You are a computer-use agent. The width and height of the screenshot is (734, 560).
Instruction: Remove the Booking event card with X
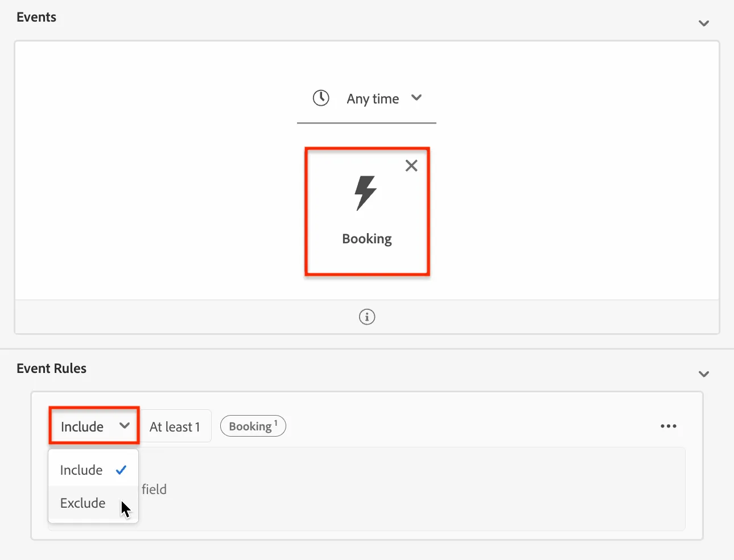click(x=411, y=165)
